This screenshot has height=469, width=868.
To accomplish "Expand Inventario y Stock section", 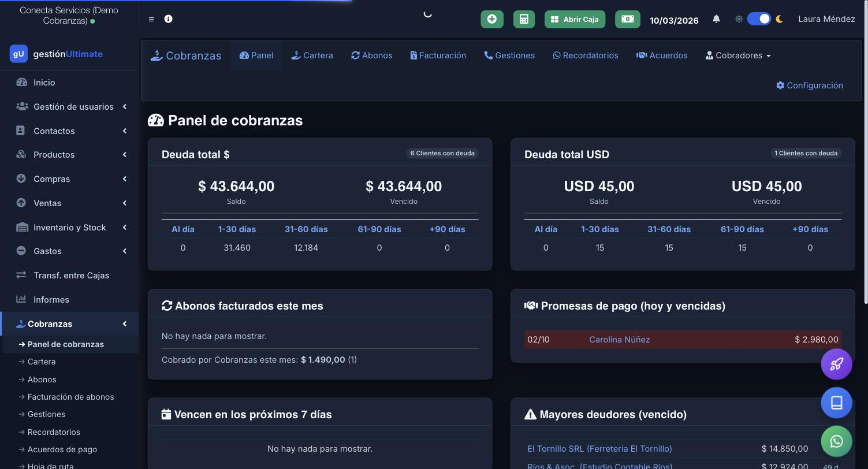I will pyautogui.click(x=69, y=228).
